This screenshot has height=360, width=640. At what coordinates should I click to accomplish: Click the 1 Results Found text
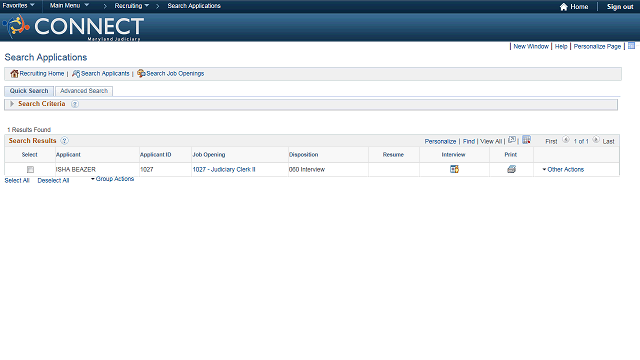click(29, 130)
